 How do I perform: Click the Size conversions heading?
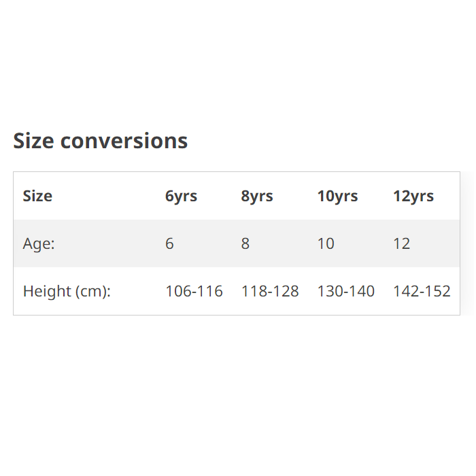pyautogui.click(x=100, y=141)
